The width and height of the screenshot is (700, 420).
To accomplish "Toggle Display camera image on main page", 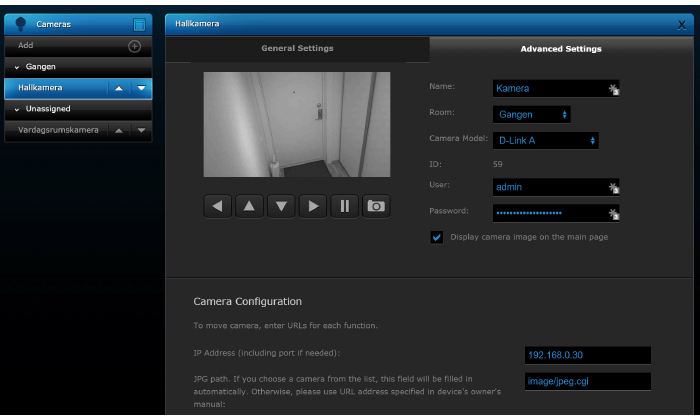I will (x=437, y=237).
